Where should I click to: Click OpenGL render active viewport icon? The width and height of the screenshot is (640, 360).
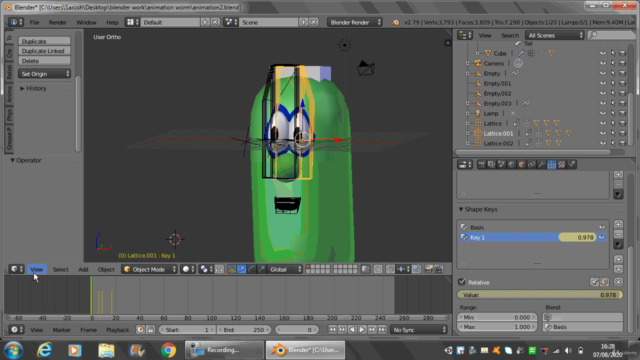(429, 269)
